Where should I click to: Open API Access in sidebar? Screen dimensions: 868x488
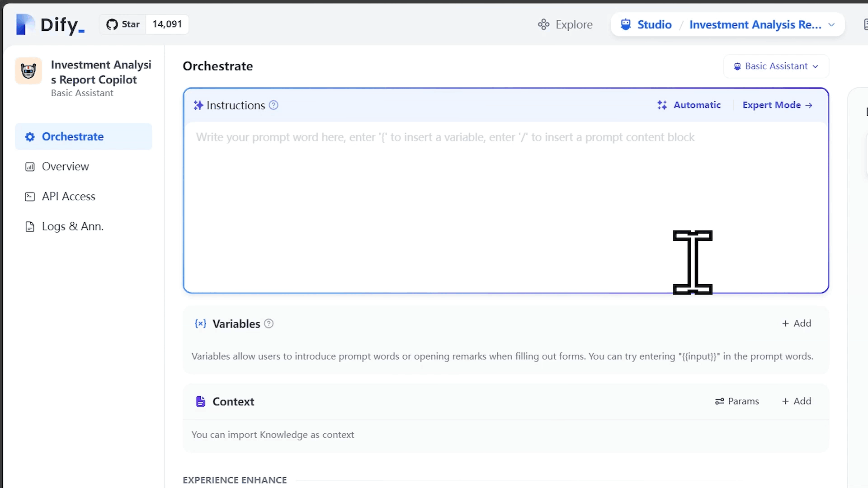click(68, 197)
